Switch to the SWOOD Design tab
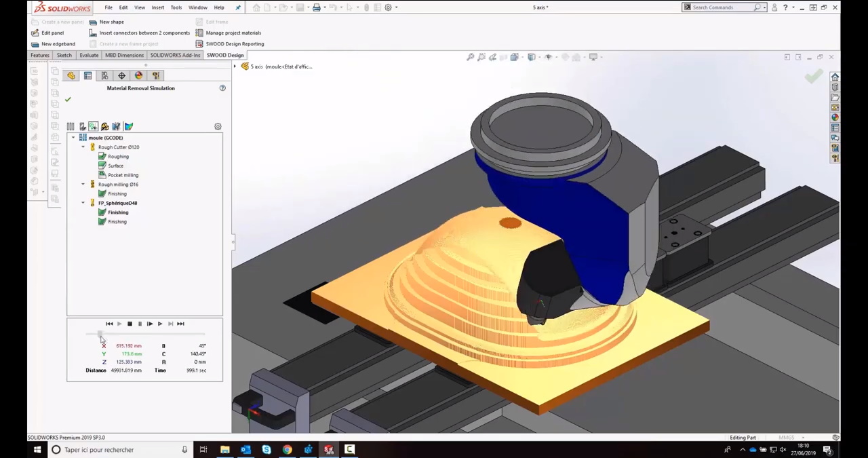The width and height of the screenshot is (868, 458). point(224,55)
